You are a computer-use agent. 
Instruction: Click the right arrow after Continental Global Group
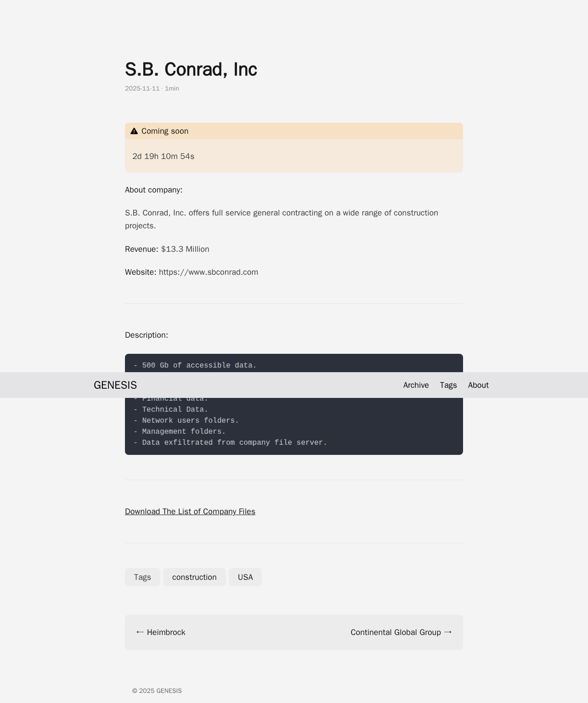[x=448, y=632]
